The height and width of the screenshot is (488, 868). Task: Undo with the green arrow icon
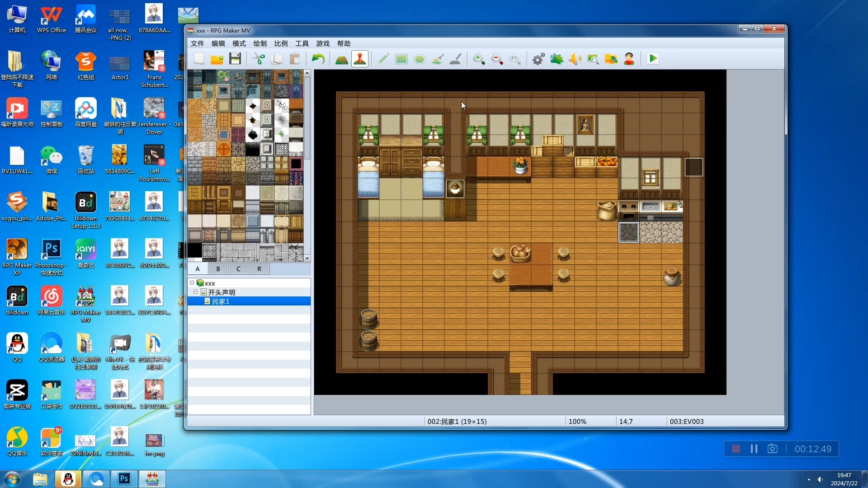[318, 59]
